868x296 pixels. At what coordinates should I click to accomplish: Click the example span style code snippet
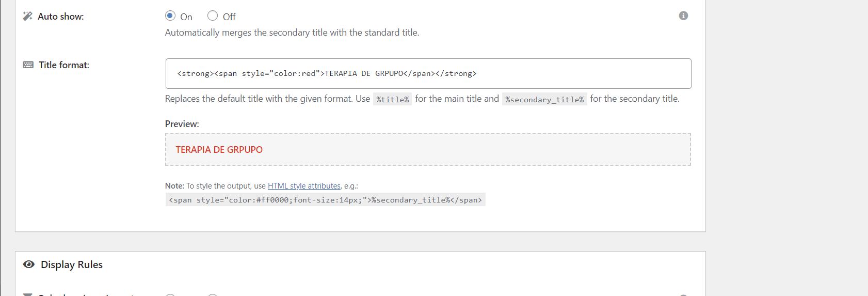tap(325, 200)
